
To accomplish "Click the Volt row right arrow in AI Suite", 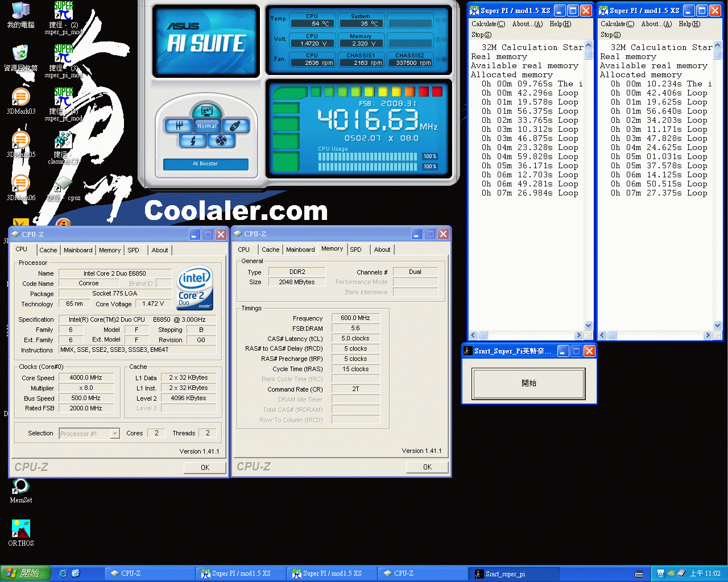I will (444, 40).
